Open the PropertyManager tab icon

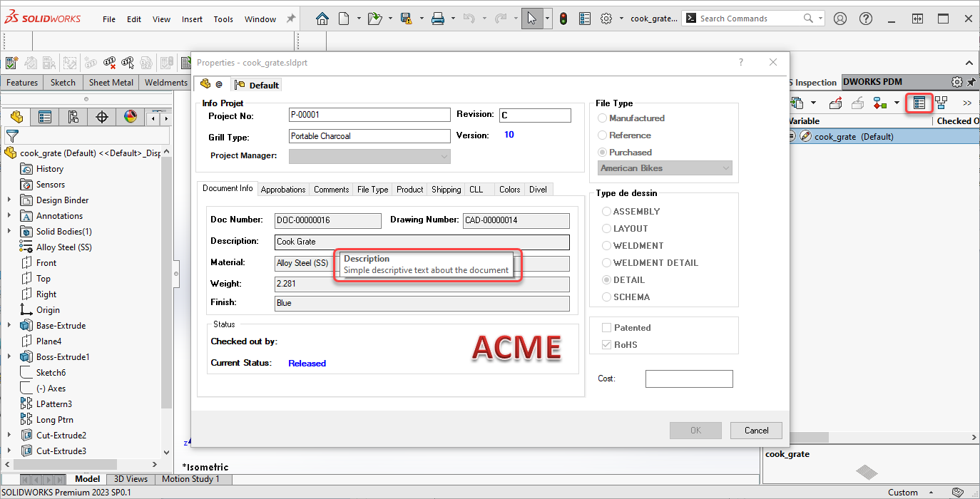[45, 117]
